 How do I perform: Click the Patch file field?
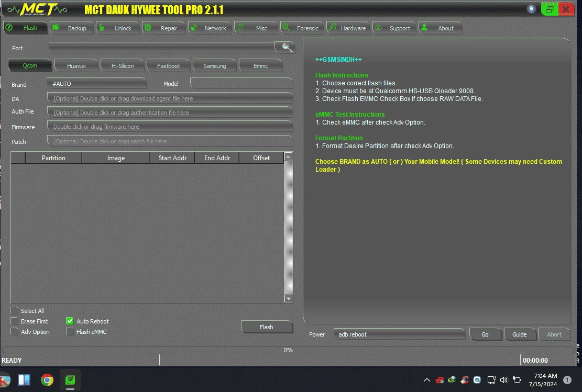(x=170, y=141)
